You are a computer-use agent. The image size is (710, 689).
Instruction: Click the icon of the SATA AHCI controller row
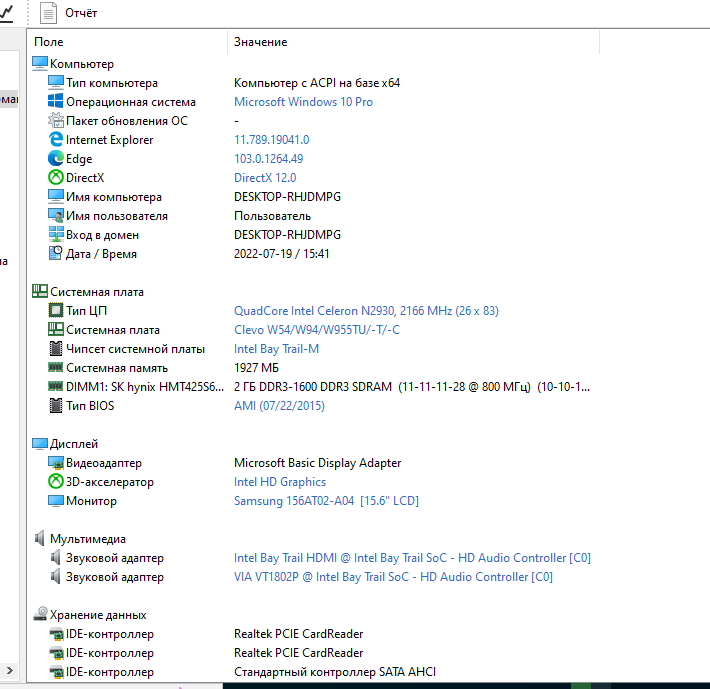56,672
